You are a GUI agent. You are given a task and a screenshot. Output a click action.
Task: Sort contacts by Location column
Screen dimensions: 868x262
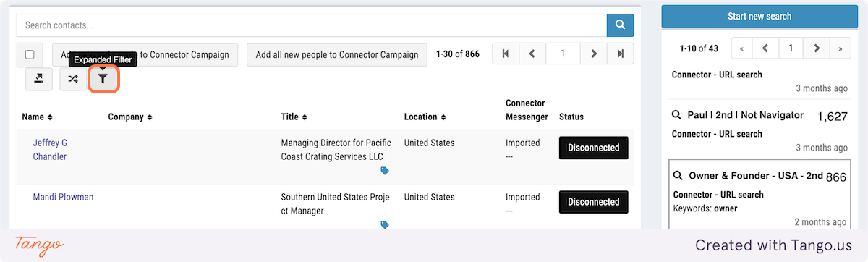(425, 117)
